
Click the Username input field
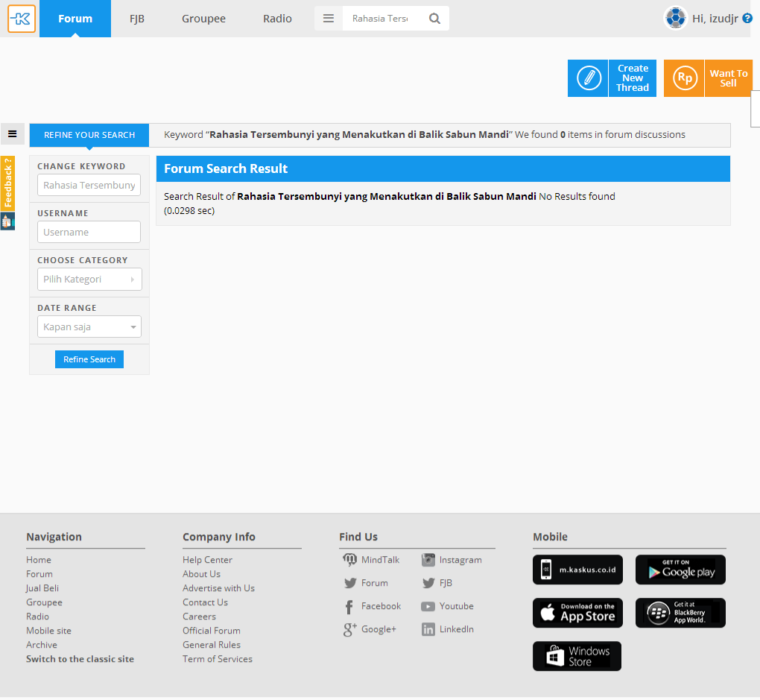click(89, 233)
